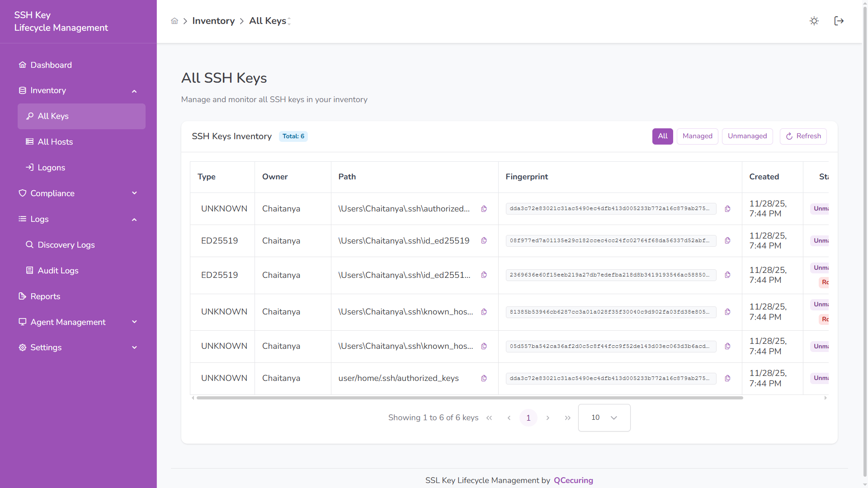The width and height of the screenshot is (868, 488).
Task: Select All Hosts in the sidebar
Action: pos(55,142)
